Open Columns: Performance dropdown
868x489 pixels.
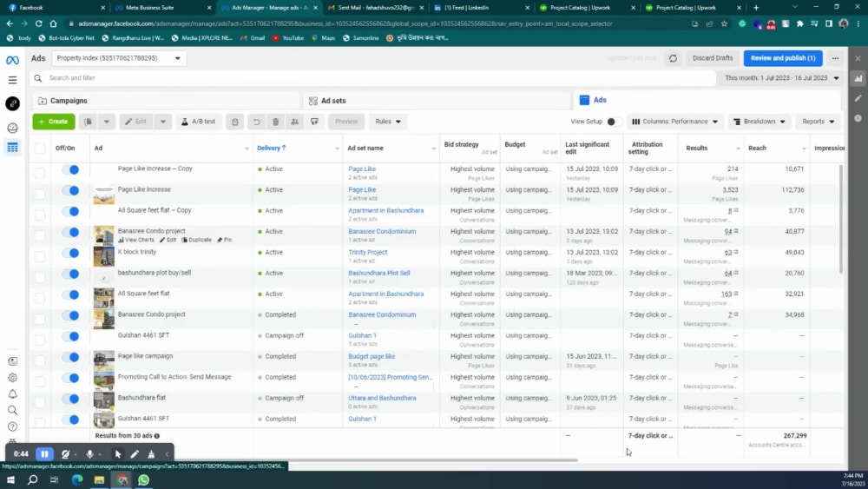[x=674, y=122]
